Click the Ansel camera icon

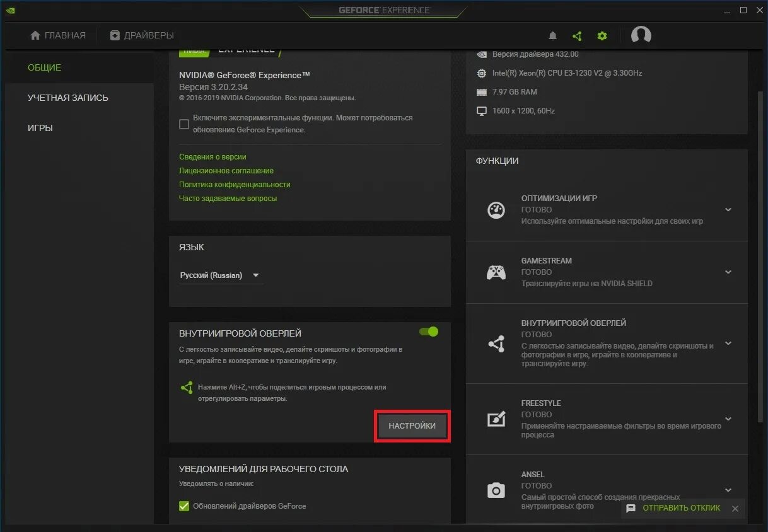496,490
